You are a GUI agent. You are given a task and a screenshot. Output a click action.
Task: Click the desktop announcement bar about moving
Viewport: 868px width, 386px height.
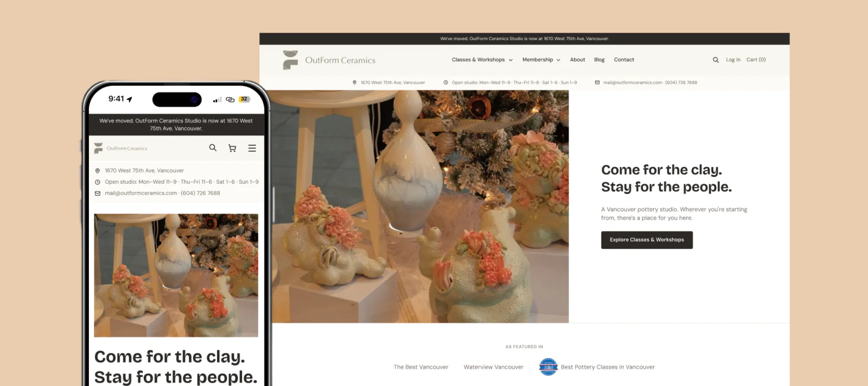pos(524,38)
